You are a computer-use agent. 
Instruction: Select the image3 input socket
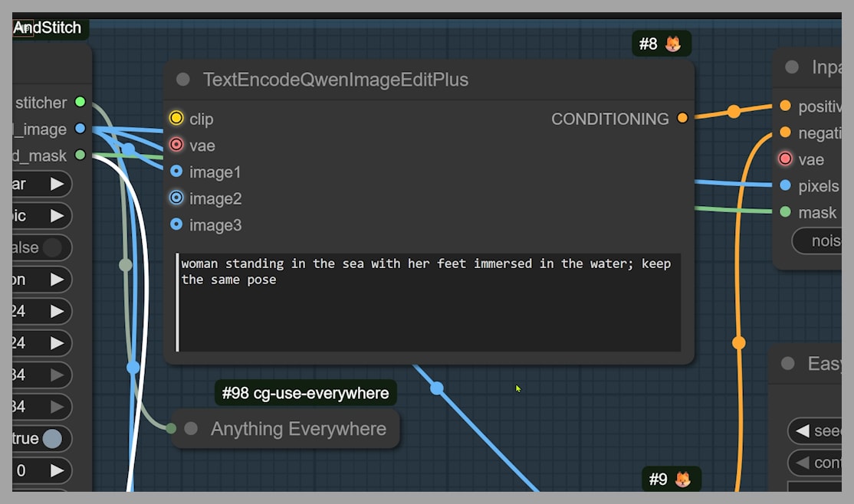pos(176,224)
